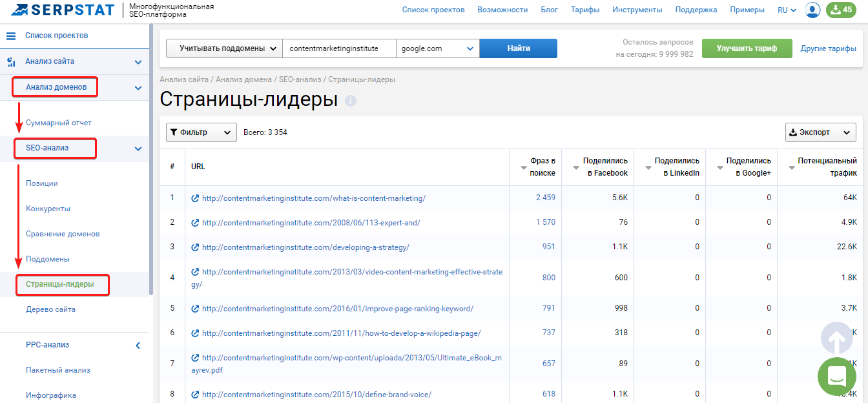Open external link icon for developing-a-strategy row
The height and width of the screenshot is (403, 868).
(195, 247)
